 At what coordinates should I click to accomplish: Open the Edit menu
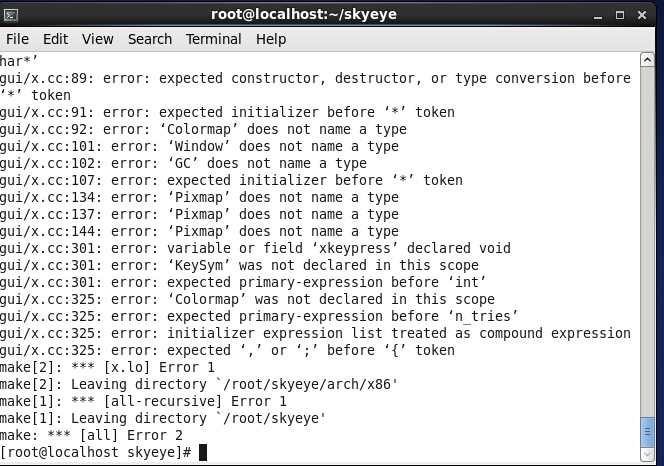point(55,39)
